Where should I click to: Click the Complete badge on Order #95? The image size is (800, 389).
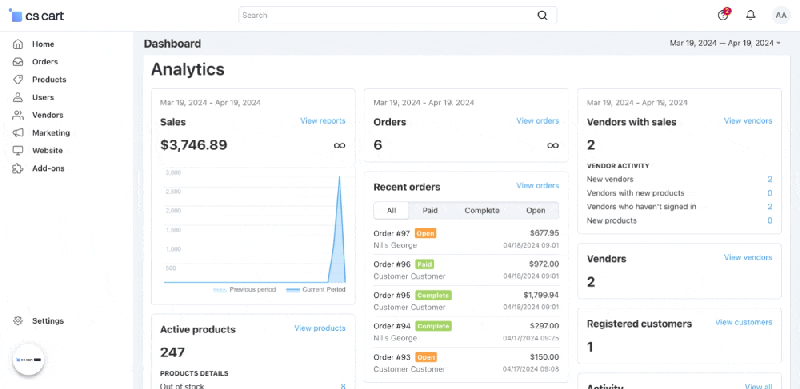pos(433,295)
